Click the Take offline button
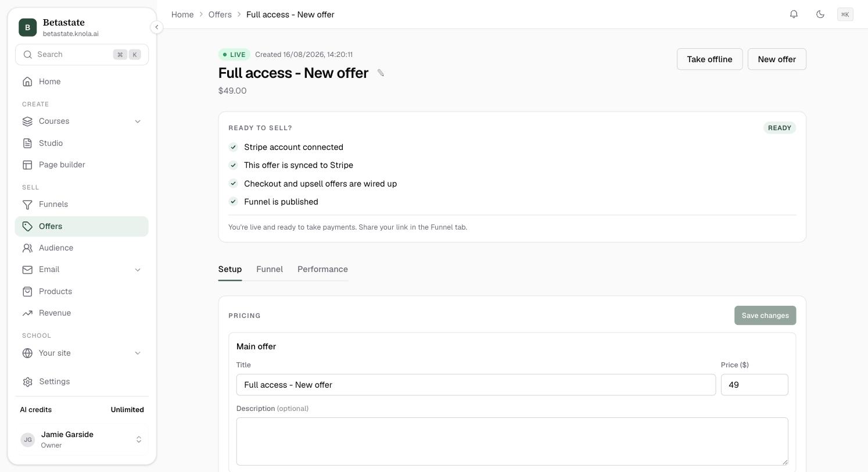Viewport: 868px width, 472px height. point(709,59)
